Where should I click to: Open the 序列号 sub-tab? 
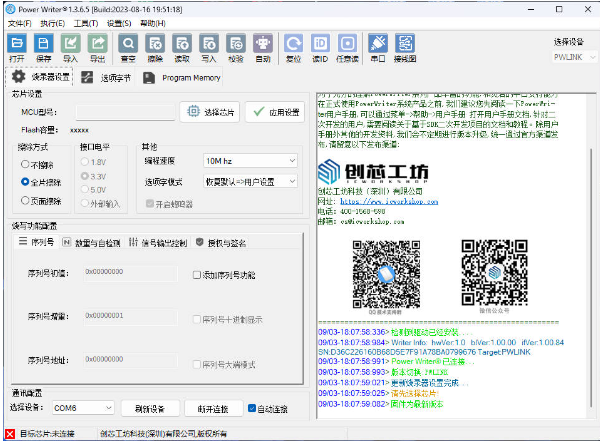[x=36, y=242]
